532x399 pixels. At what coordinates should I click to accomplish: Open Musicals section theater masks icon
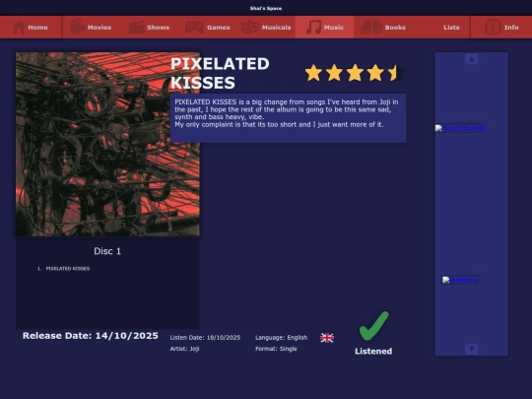pyautogui.click(x=250, y=28)
